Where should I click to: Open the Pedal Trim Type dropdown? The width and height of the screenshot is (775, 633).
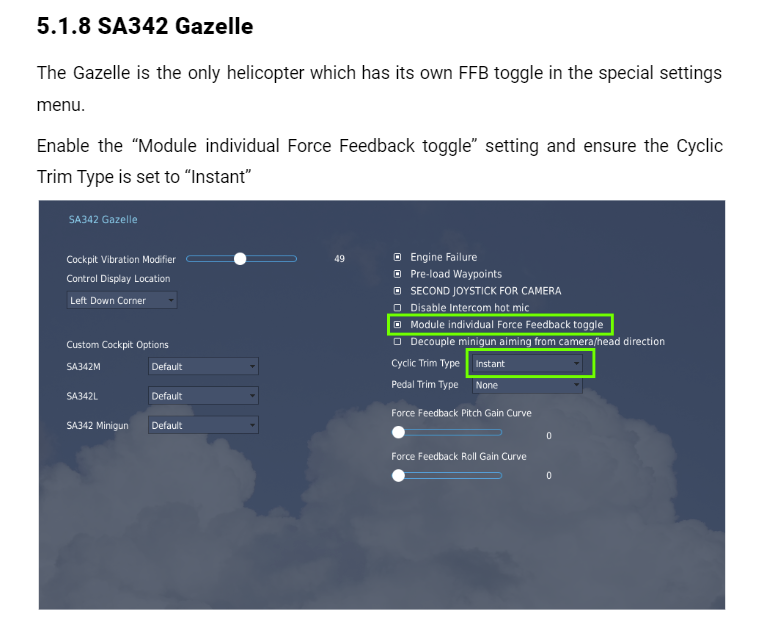527,385
